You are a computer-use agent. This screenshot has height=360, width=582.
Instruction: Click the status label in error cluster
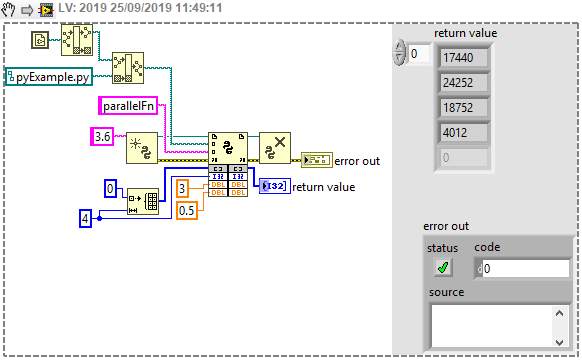pyautogui.click(x=442, y=248)
